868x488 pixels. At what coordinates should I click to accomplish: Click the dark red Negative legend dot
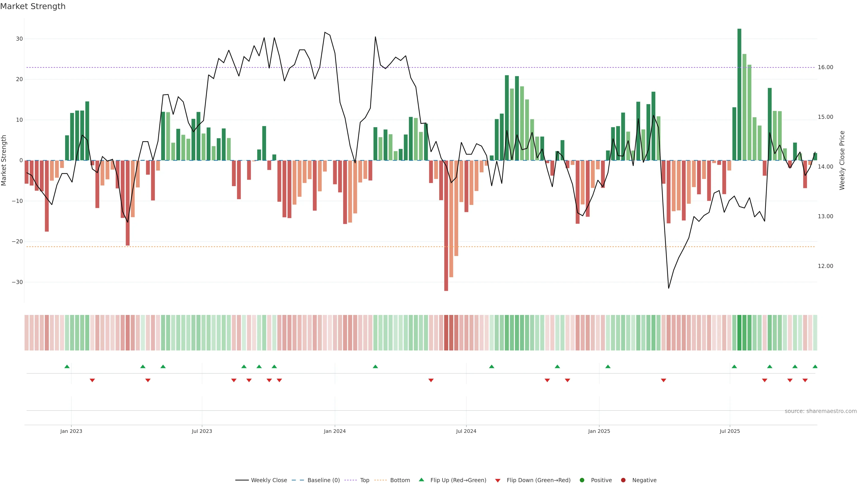click(623, 480)
